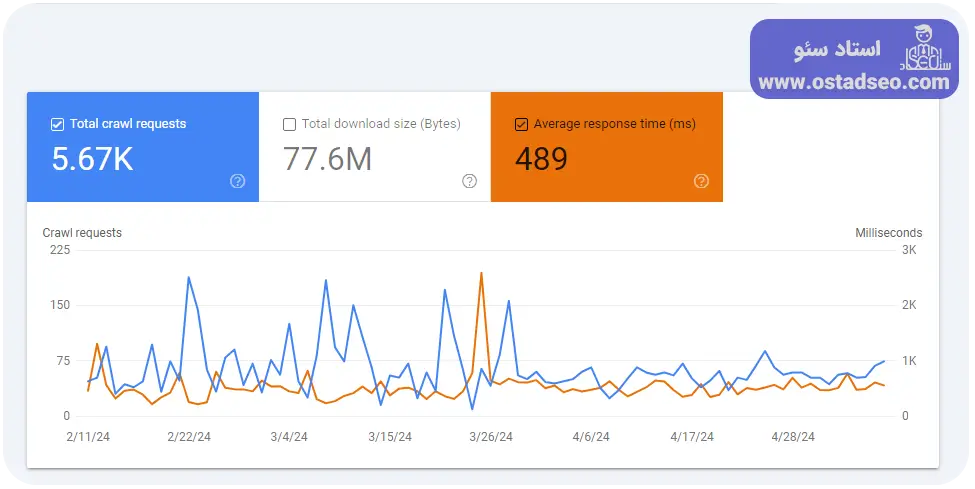Click the Crawl requests axis label
The width and height of the screenshot is (975, 489).
coord(82,233)
